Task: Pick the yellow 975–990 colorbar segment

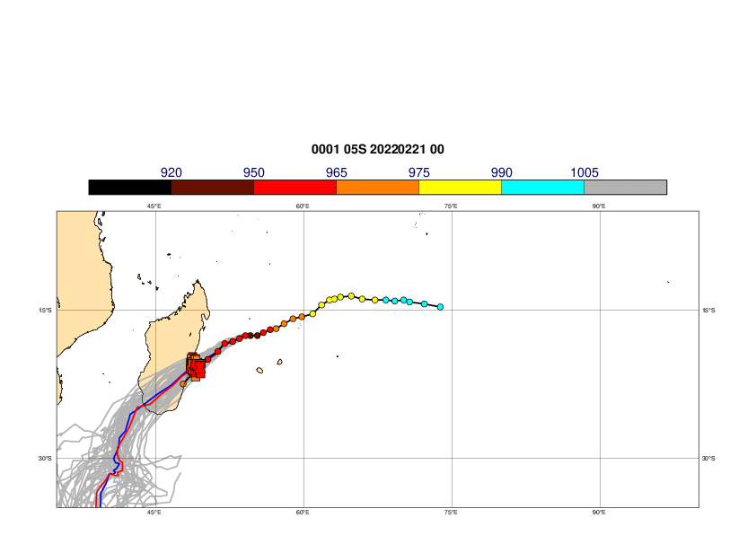Action: click(460, 188)
